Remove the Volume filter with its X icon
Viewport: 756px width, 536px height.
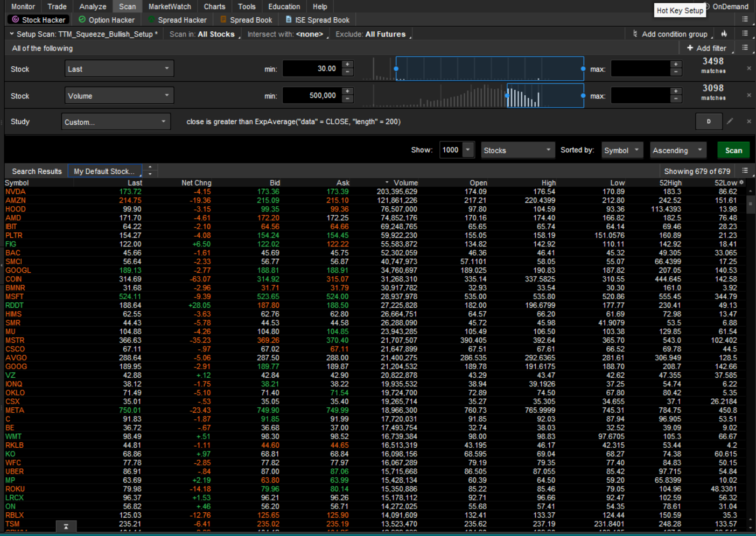click(x=748, y=95)
